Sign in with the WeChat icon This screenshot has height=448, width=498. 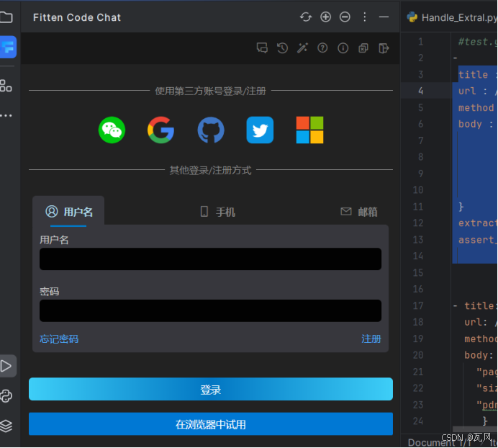112,130
